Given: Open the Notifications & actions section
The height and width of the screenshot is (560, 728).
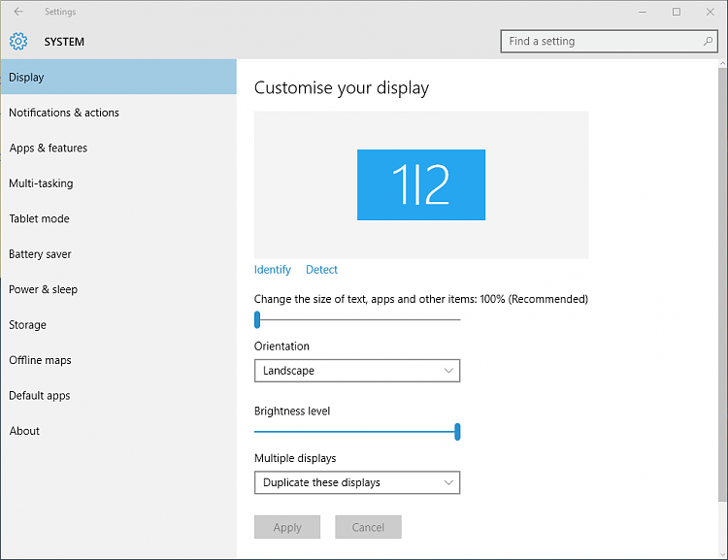Looking at the screenshot, I should pos(64,113).
